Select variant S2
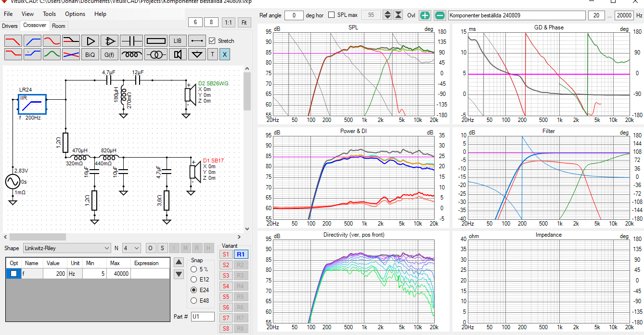Screen dimensions: 644x335 225,265
